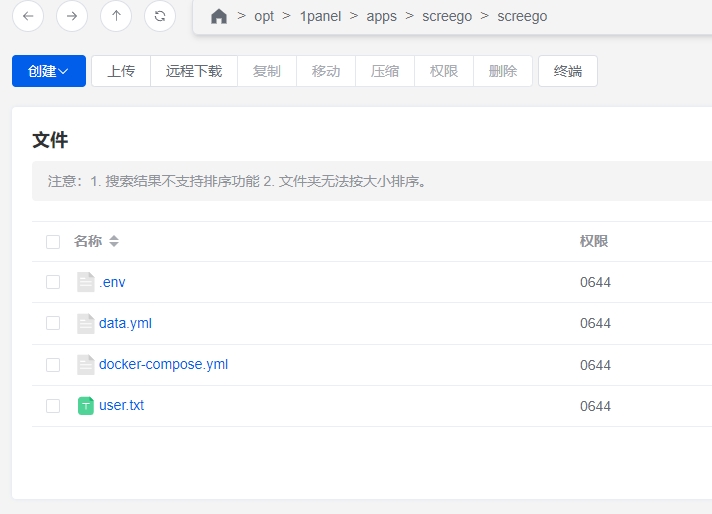Click the 删除 delete button
Image resolution: width=712 pixels, height=514 pixels.
[x=503, y=71]
